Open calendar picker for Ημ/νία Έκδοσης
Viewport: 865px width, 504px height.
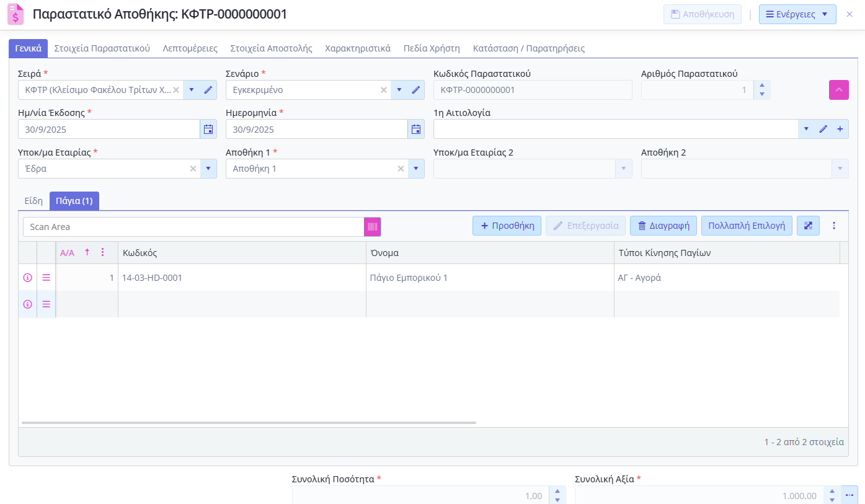[208, 130]
